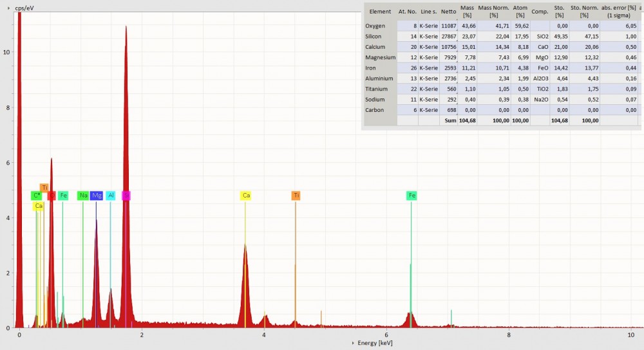The image size is (644, 350).
Task: Click the Ti label near 4.5 keV
Action: (x=296, y=196)
